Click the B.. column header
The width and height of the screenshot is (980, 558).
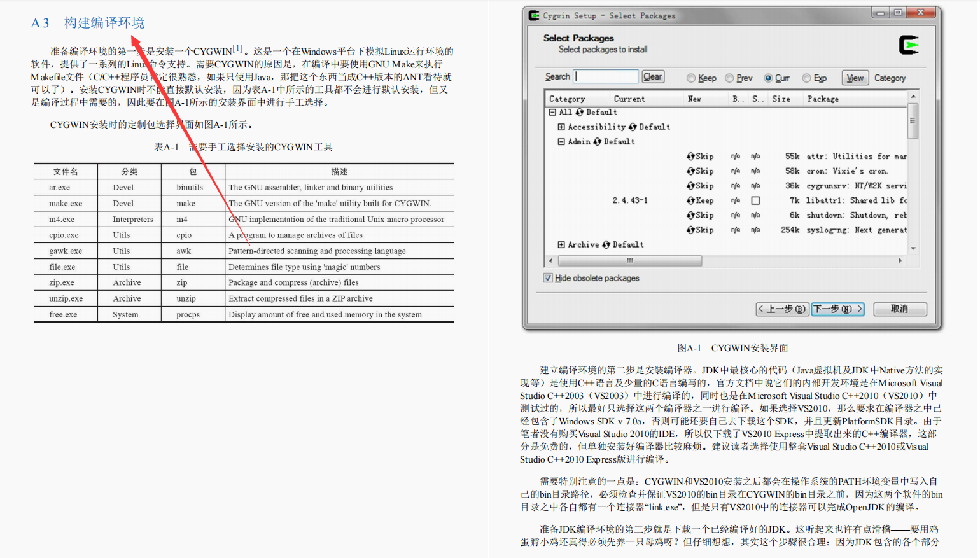coord(738,99)
